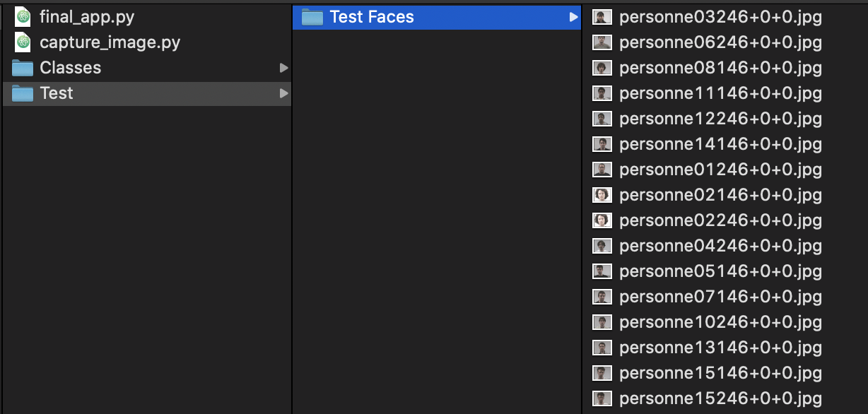
Task: Select thumbnail of personne03246+0+0.jpg
Action: coord(602,17)
